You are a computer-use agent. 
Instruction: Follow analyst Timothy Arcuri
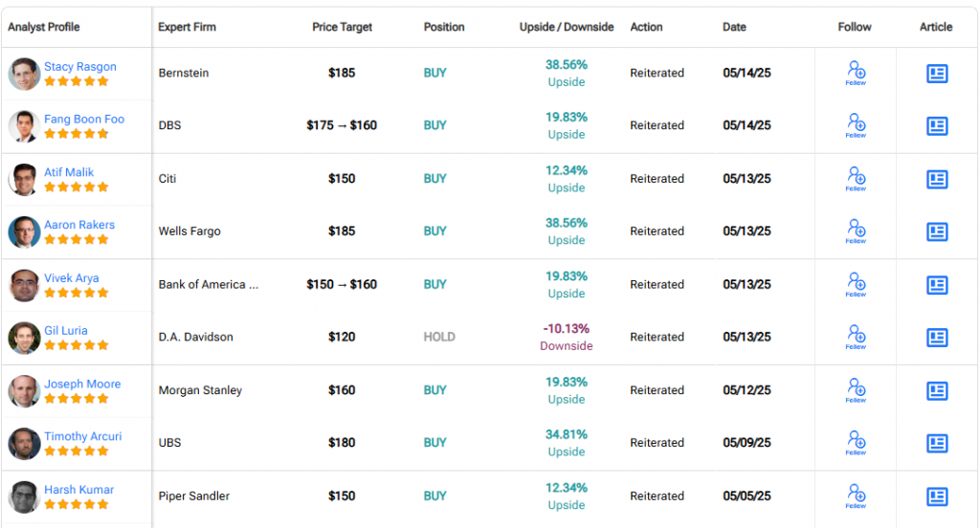tap(856, 443)
